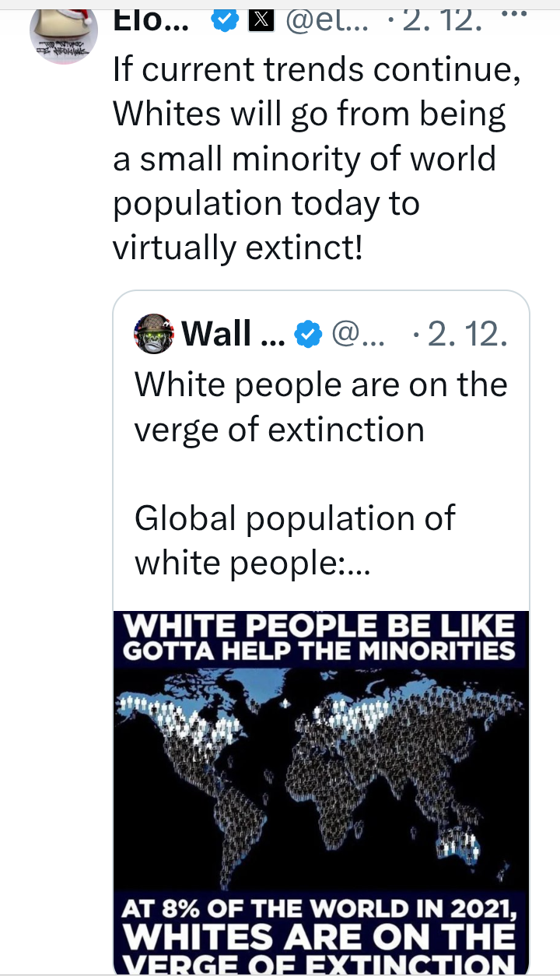Open the quoted post author's avatar

(154, 334)
